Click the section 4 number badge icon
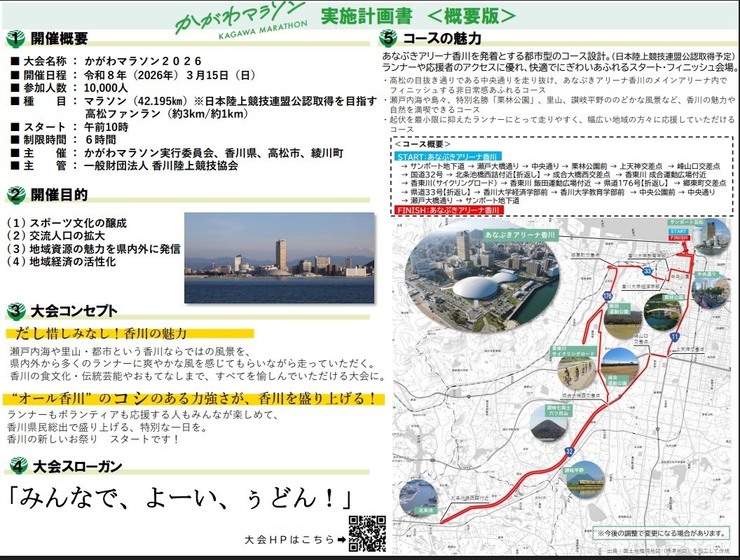The height and width of the screenshot is (560, 740). click(16, 465)
